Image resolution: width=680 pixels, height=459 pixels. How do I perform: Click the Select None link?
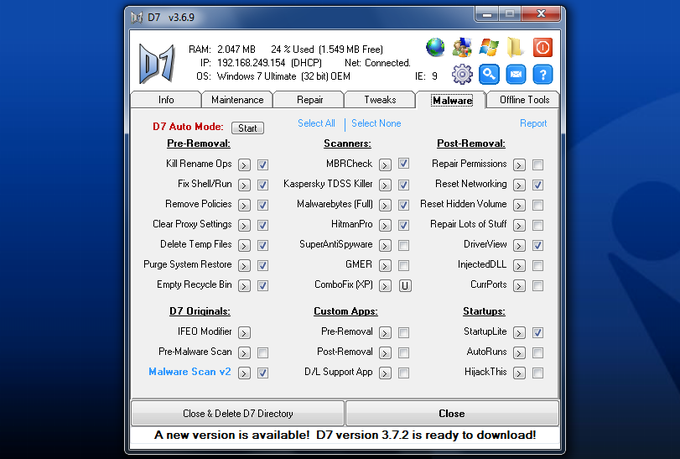tap(376, 124)
